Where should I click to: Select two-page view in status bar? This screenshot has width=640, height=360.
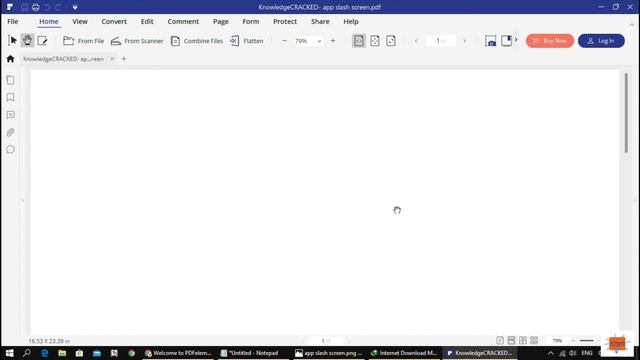point(523,340)
